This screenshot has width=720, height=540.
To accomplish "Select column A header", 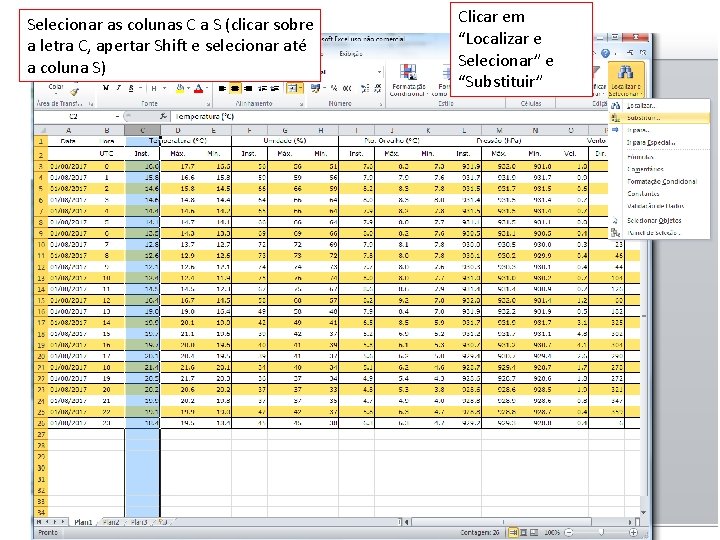I will (68, 130).
